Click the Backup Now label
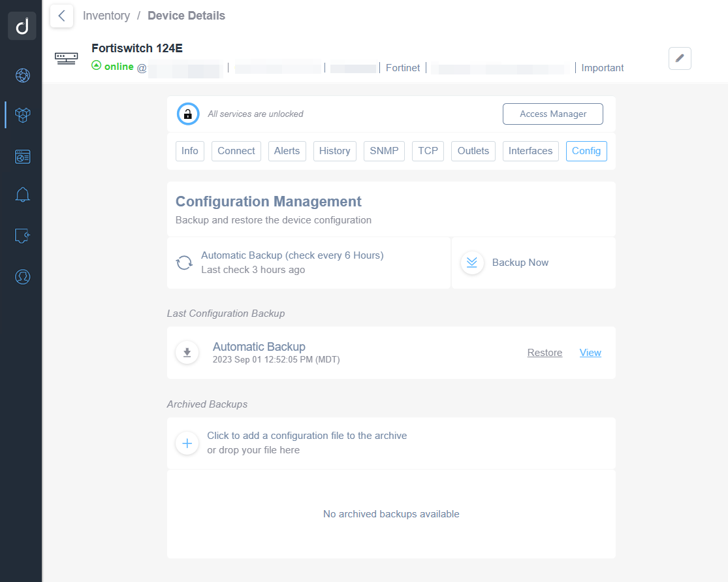This screenshot has height=582, width=728. point(520,263)
